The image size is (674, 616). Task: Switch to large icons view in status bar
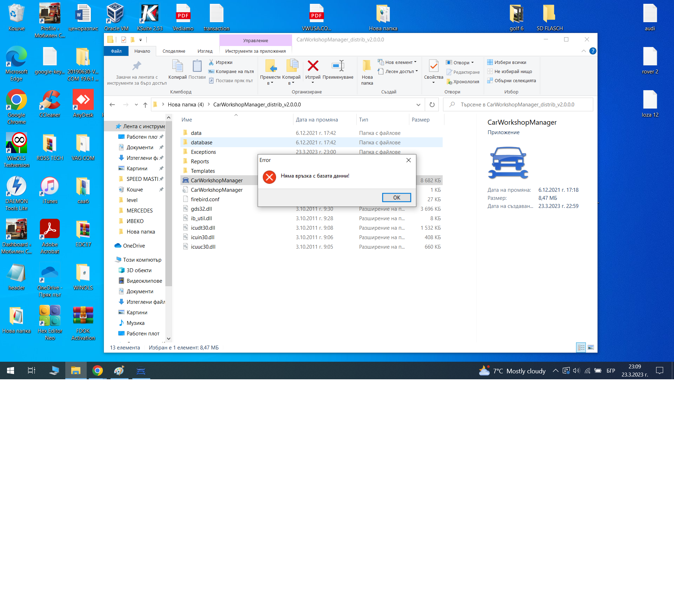tap(591, 347)
